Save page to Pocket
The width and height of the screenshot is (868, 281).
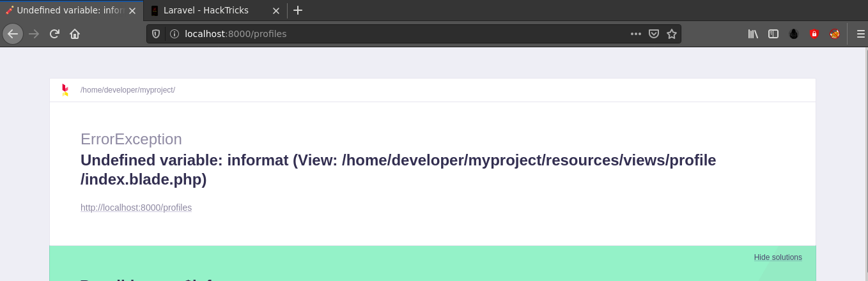tap(654, 34)
